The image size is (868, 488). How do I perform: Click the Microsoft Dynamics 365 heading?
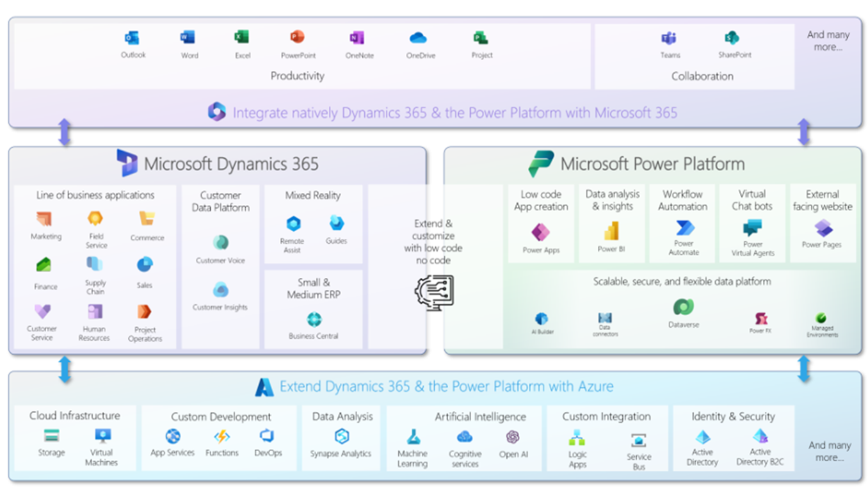[230, 164]
